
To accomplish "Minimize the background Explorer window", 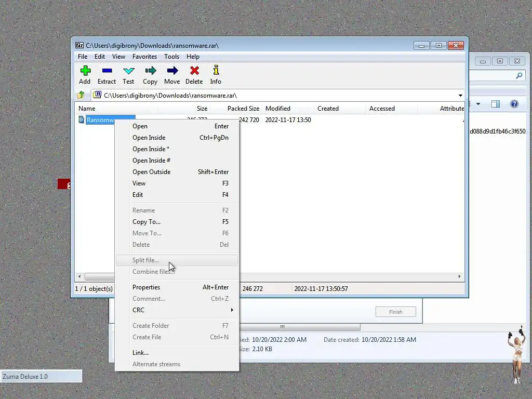I will pyautogui.click(x=483, y=61).
